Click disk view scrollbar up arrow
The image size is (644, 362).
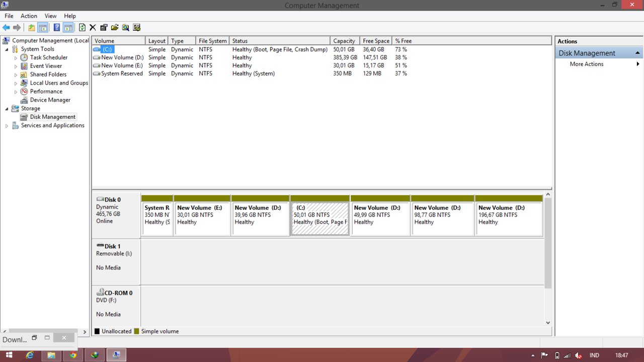[548, 195]
